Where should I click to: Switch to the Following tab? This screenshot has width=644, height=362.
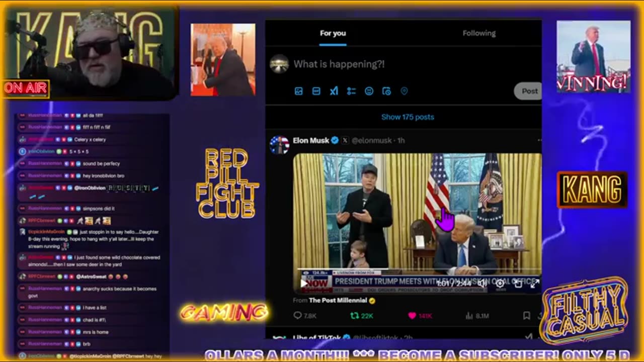(x=479, y=33)
